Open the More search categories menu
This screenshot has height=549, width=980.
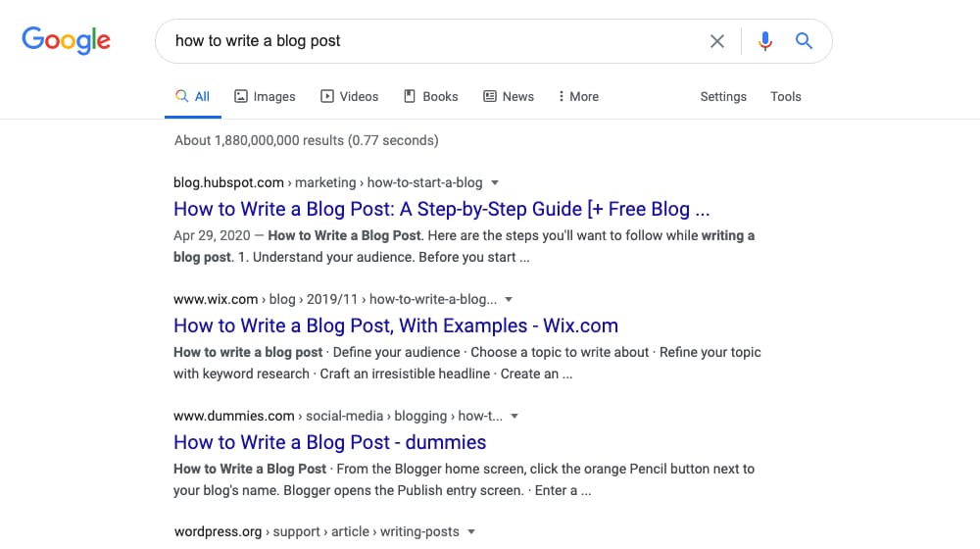[x=578, y=96]
